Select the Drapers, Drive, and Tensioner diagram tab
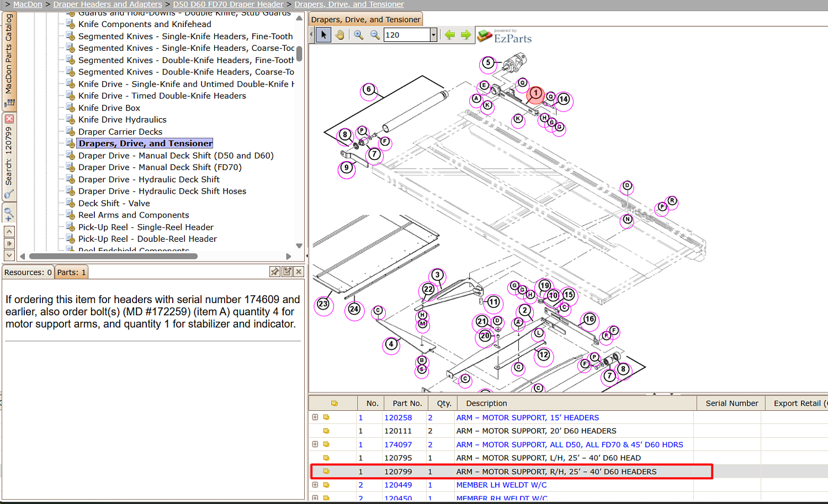This screenshot has height=504, width=828. (366, 19)
